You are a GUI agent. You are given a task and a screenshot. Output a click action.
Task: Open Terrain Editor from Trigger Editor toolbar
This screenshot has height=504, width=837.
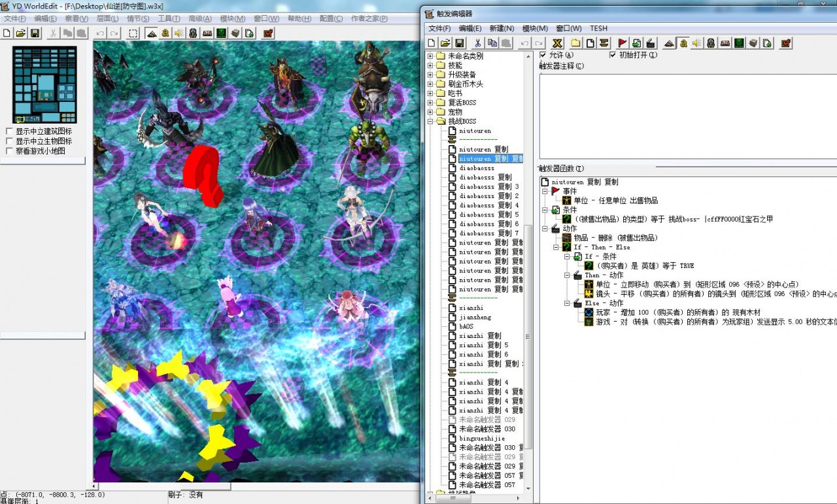pyautogui.click(x=669, y=43)
